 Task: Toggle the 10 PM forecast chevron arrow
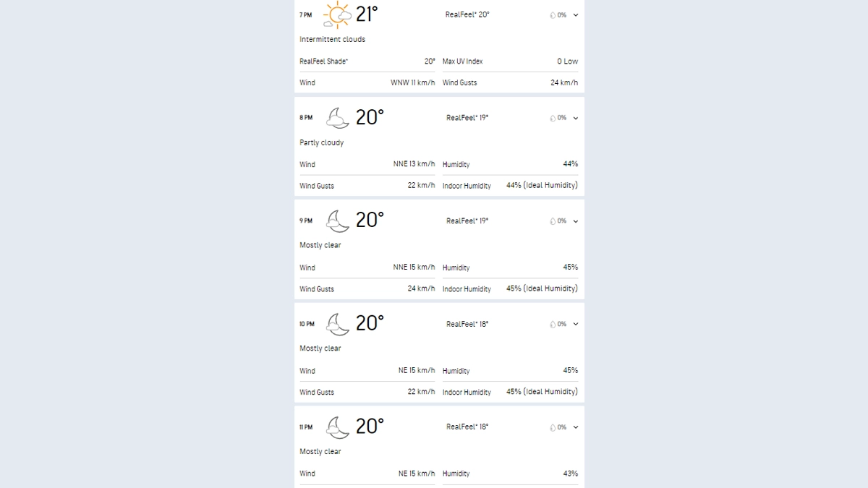coord(576,324)
